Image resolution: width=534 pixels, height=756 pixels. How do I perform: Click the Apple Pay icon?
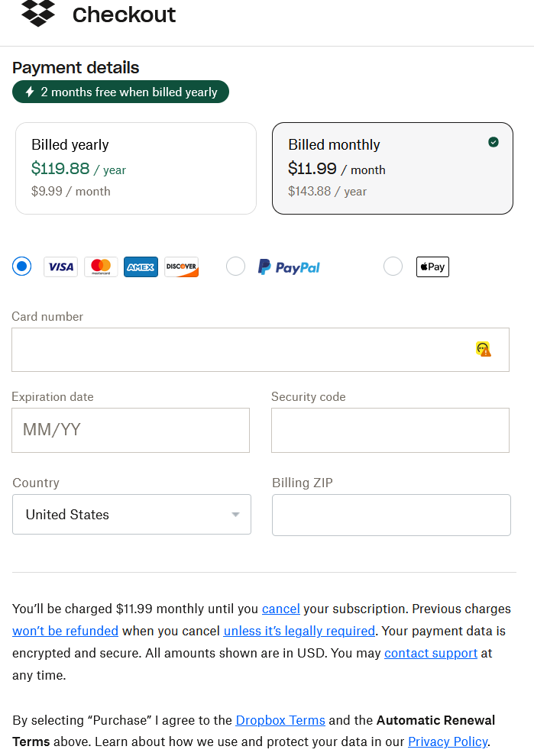point(432,267)
